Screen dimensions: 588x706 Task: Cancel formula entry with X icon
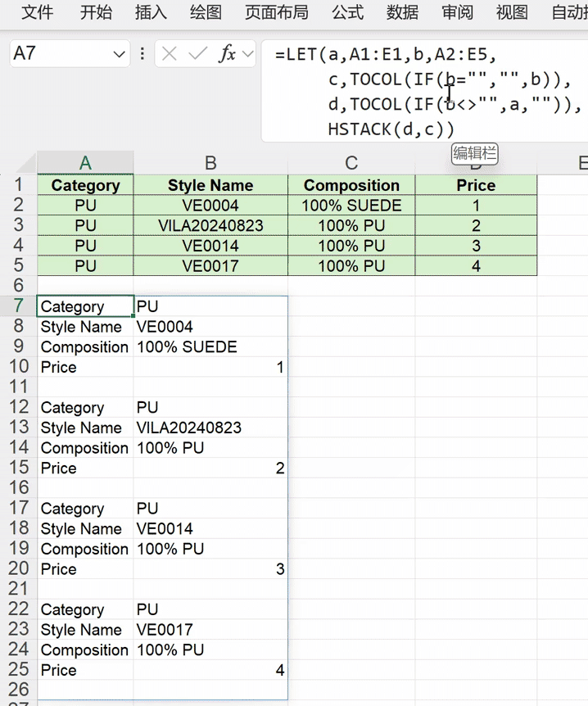tap(170, 54)
